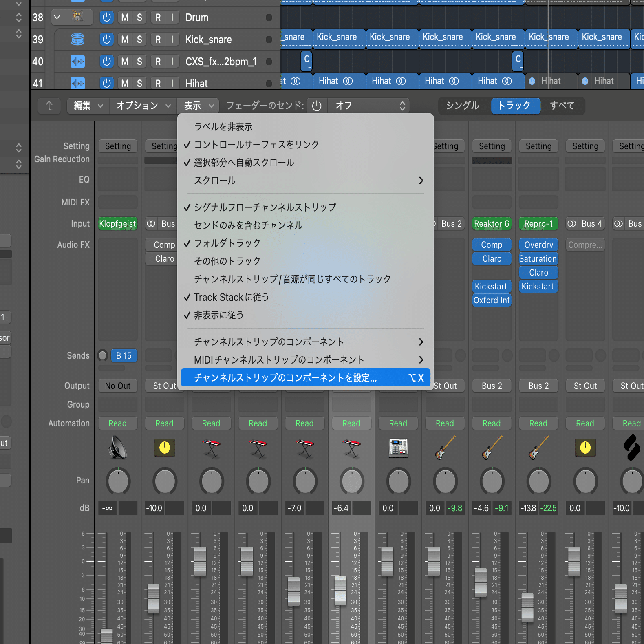Click the volume fader on Repro-1 strip

527,607
